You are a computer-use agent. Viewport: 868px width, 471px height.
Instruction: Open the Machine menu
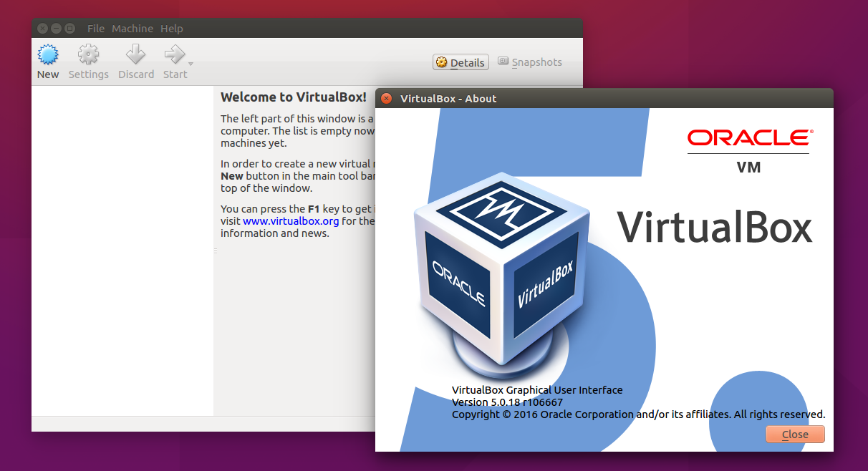(132, 29)
